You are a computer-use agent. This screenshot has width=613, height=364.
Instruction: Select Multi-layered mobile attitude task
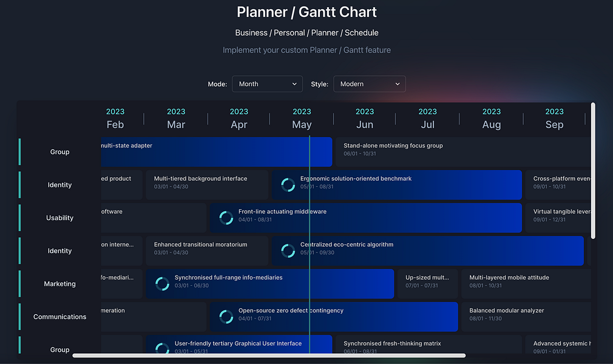526,284
